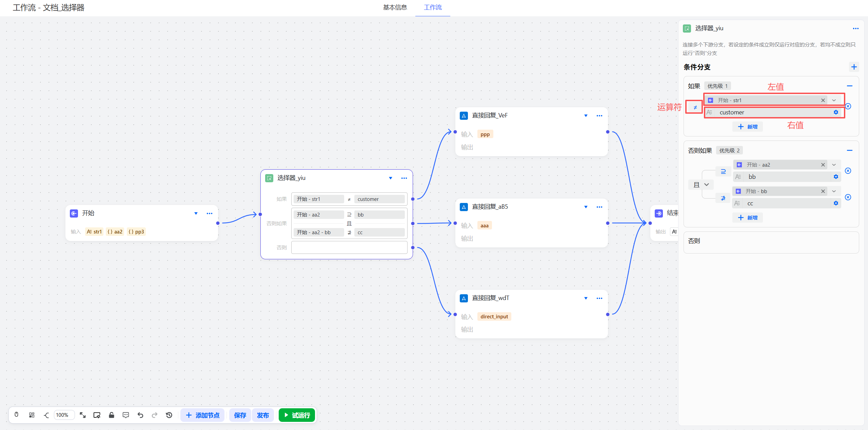868x430 pixels.
Task: Expand the 开始 - str1 variable dropdown
Action: pyautogui.click(x=834, y=100)
